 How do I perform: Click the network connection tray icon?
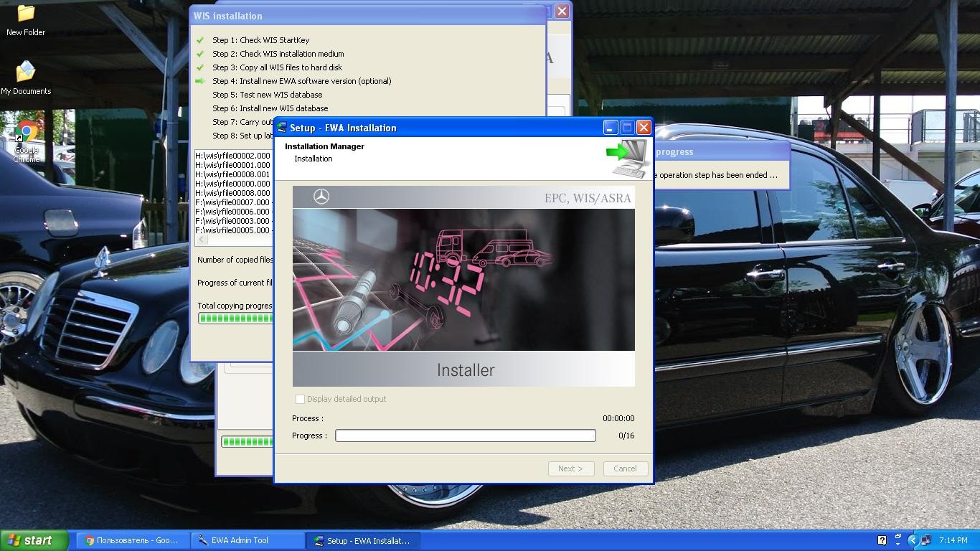click(x=926, y=540)
